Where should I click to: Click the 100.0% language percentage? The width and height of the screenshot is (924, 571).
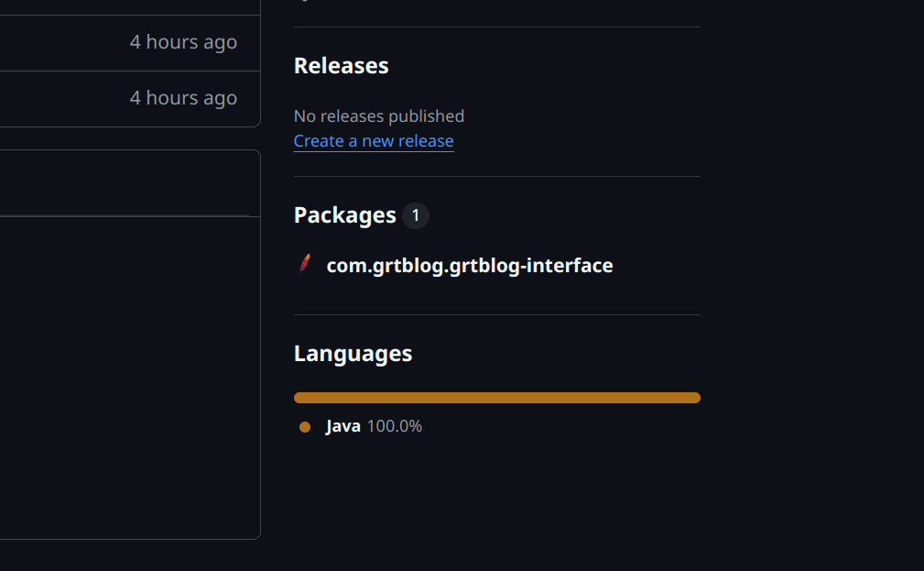coord(395,426)
